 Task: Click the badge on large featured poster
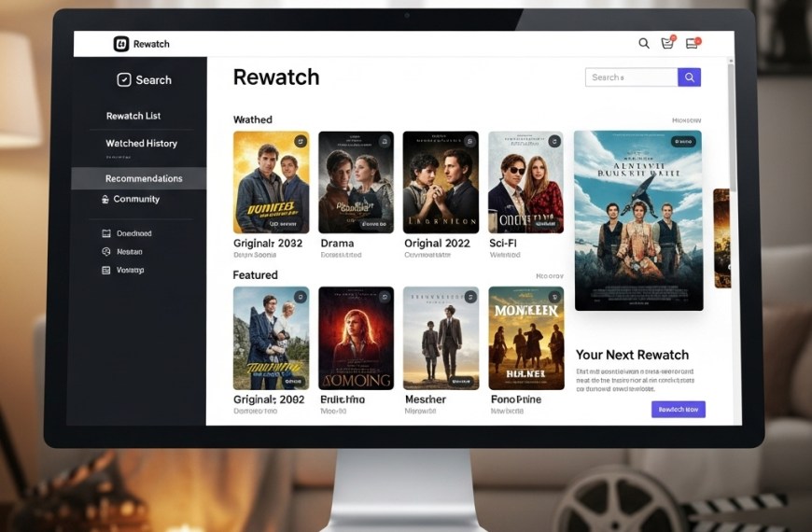pos(682,142)
